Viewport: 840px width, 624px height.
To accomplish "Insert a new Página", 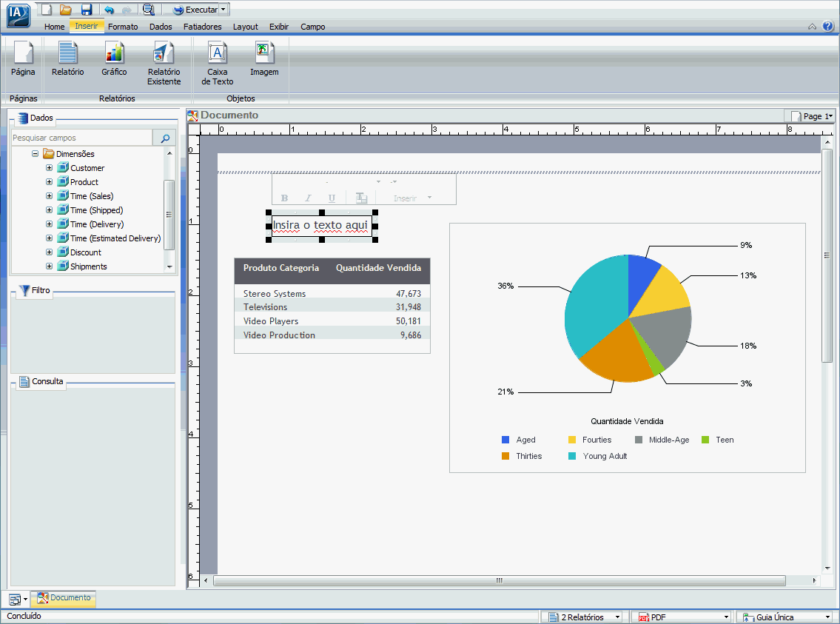I will coord(23,59).
